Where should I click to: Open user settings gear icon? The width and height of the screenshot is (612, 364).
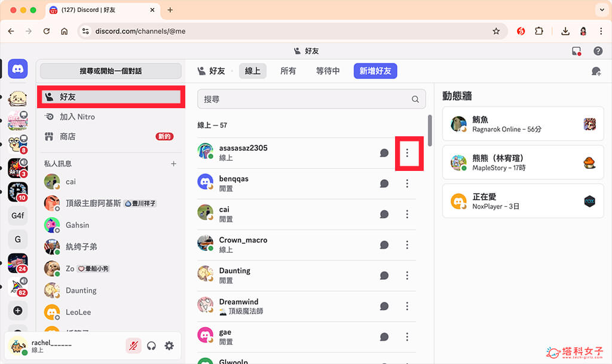click(169, 345)
